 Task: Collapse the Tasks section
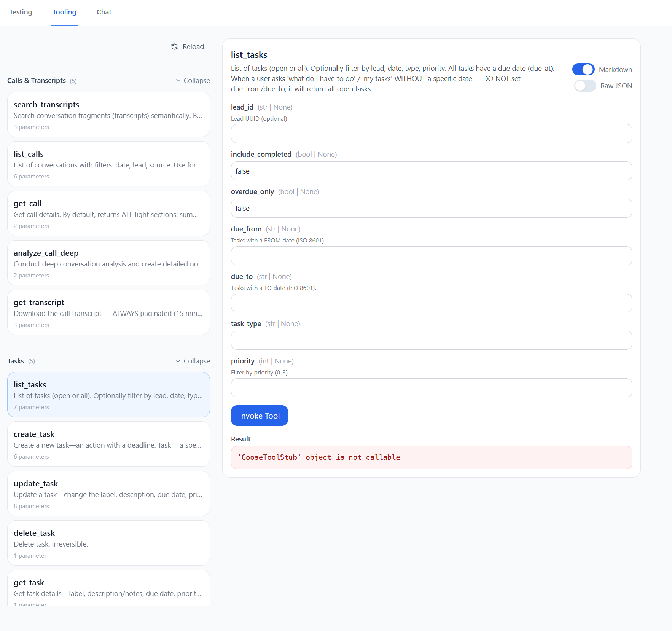click(x=192, y=360)
